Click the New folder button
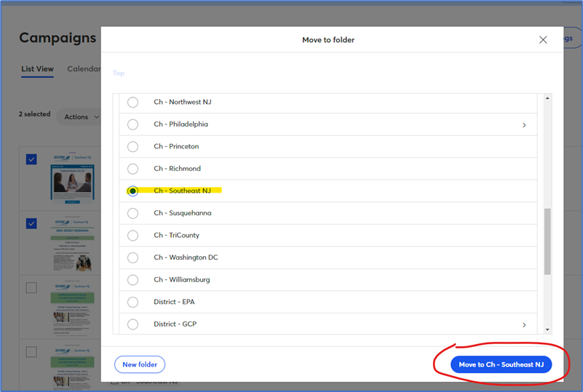The height and width of the screenshot is (392, 583). point(140,364)
